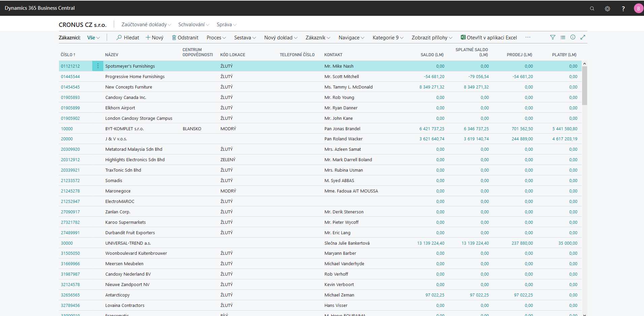Expand the Nový doklad dropdown

pyautogui.click(x=281, y=38)
